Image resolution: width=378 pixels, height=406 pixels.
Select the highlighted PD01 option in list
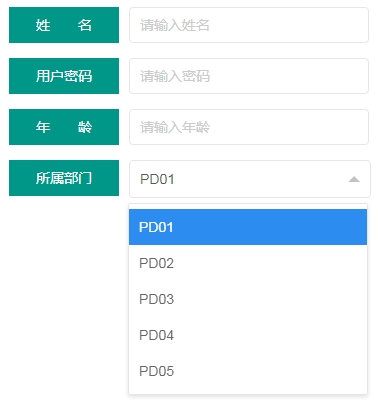pyautogui.click(x=248, y=227)
